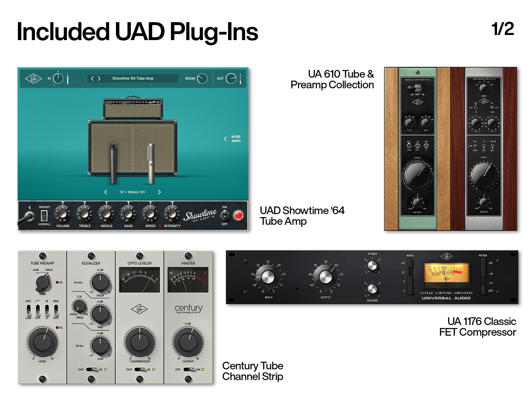Select ratio 8 on the 1176
This screenshot has height=418, width=532.
[x=410, y=282]
